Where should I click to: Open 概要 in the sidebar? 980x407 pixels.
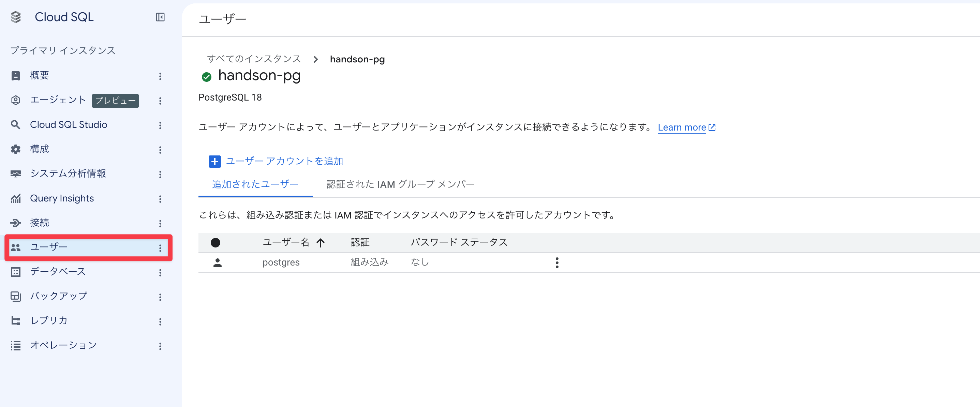click(x=40, y=75)
